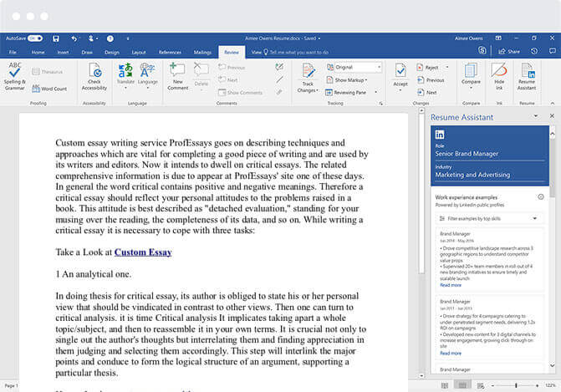This screenshot has height=392, width=561.
Task: Open the Translate tool
Action: click(125, 74)
